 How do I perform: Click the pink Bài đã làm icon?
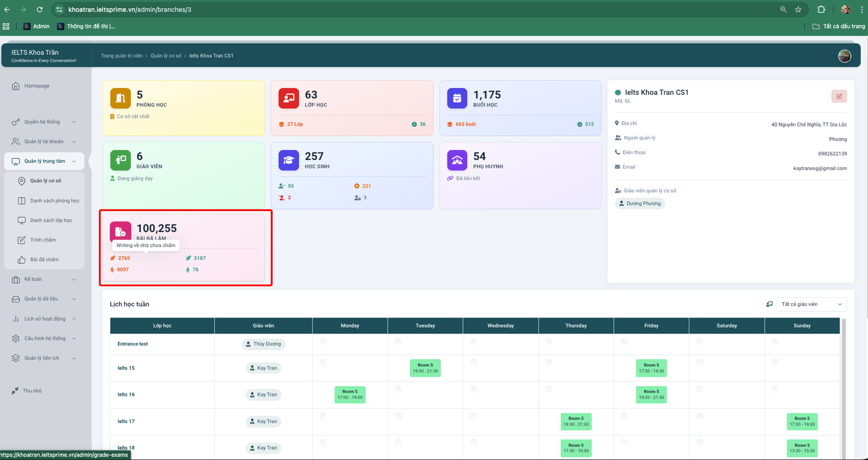click(x=120, y=232)
